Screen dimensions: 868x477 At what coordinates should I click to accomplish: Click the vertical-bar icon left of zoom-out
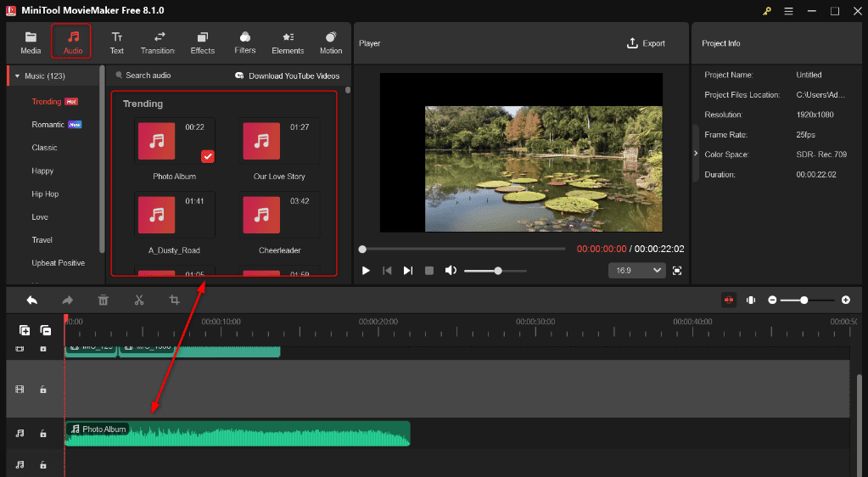tap(751, 300)
